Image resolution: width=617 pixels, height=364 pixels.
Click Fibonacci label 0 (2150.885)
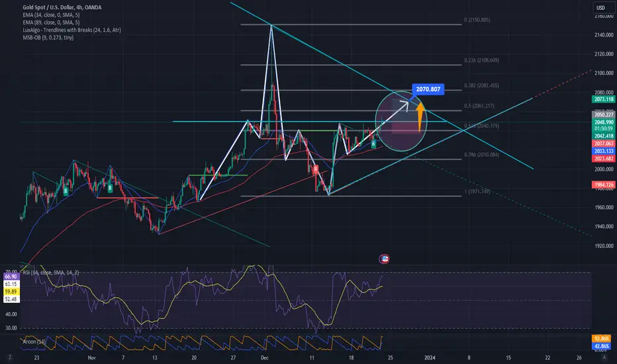(477, 20)
